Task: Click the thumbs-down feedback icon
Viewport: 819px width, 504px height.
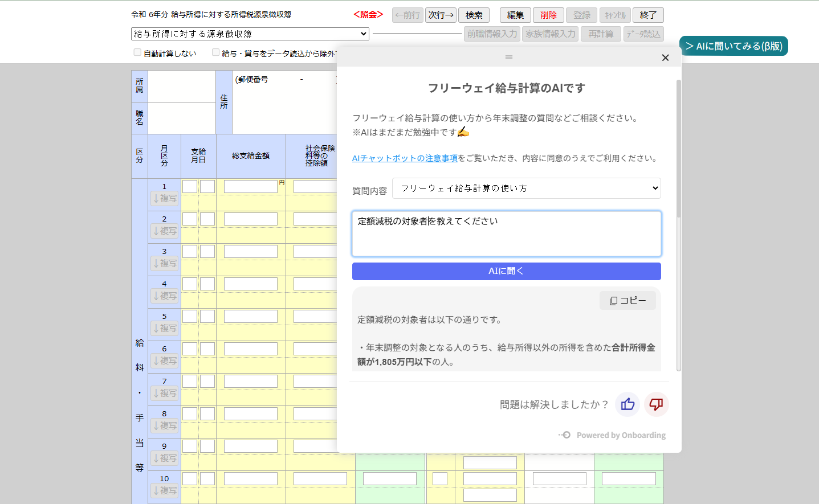Action: [657, 404]
